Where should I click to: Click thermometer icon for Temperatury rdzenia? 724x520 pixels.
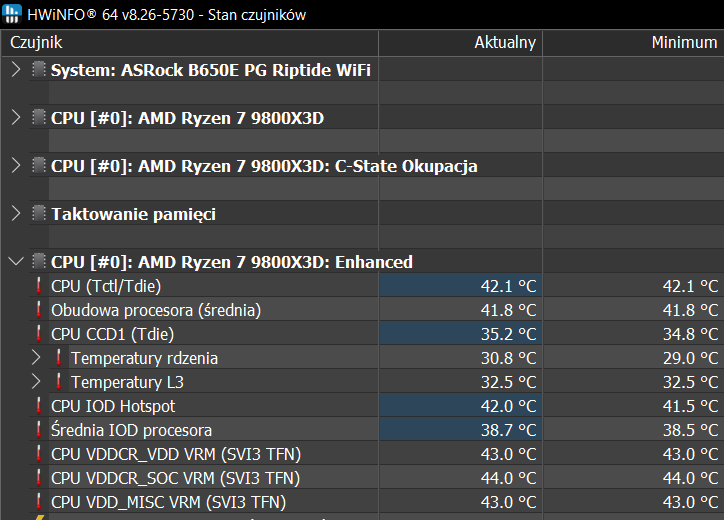click(x=59, y=357)
